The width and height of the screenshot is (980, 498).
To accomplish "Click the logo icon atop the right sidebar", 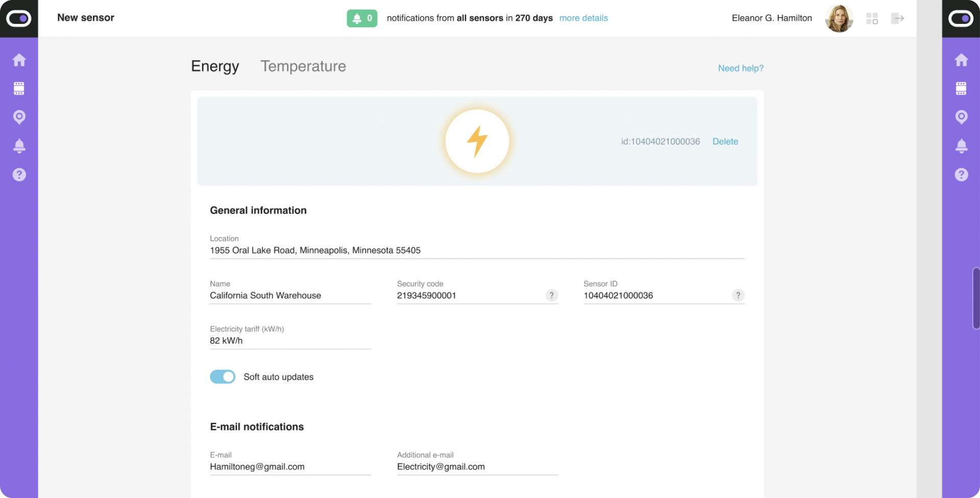I will (961, 18).
